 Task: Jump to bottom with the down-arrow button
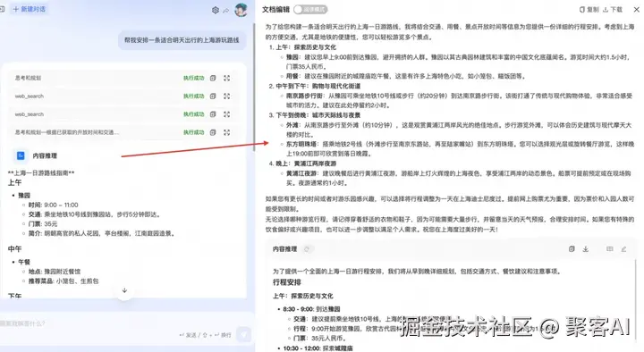(124, 290)
